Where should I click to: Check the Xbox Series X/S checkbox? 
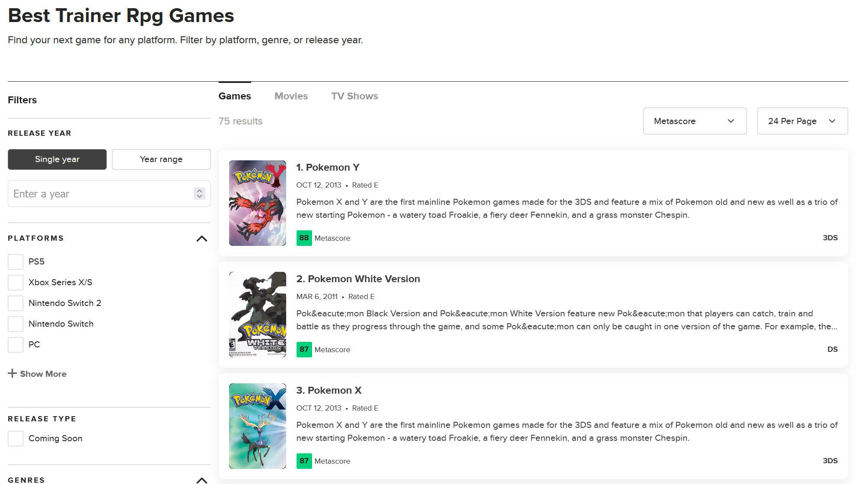16,283
